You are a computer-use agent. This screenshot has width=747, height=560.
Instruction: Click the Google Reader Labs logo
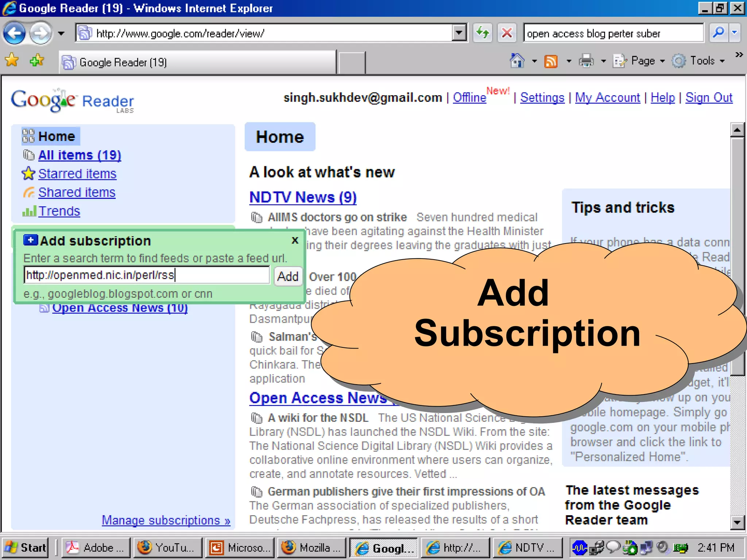coord(72,100)
